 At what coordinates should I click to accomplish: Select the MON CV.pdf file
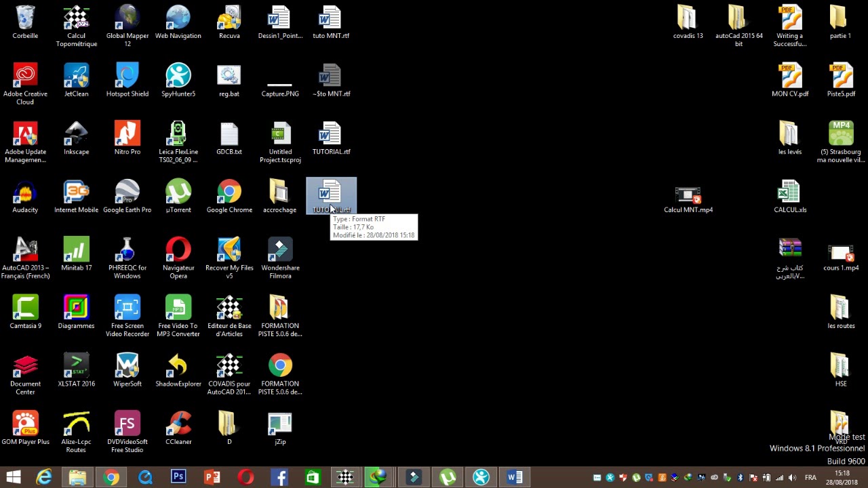[x=790, y=80]
